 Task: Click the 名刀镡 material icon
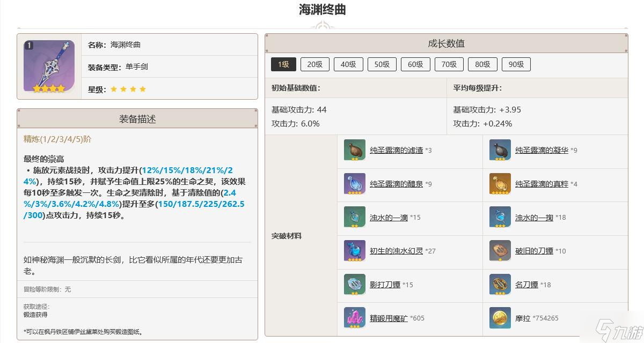pyautogui.click(x=500, y=285)
